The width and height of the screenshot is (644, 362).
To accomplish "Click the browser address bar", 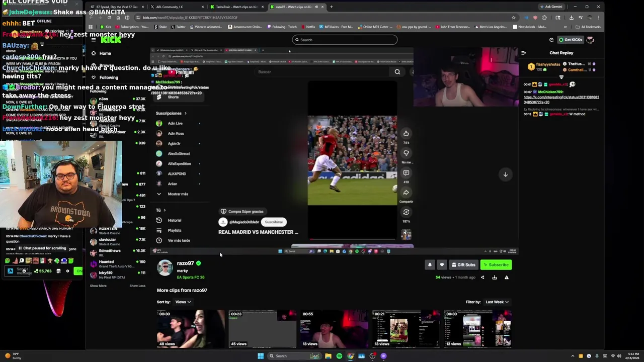I will click(x=322, y=18).
